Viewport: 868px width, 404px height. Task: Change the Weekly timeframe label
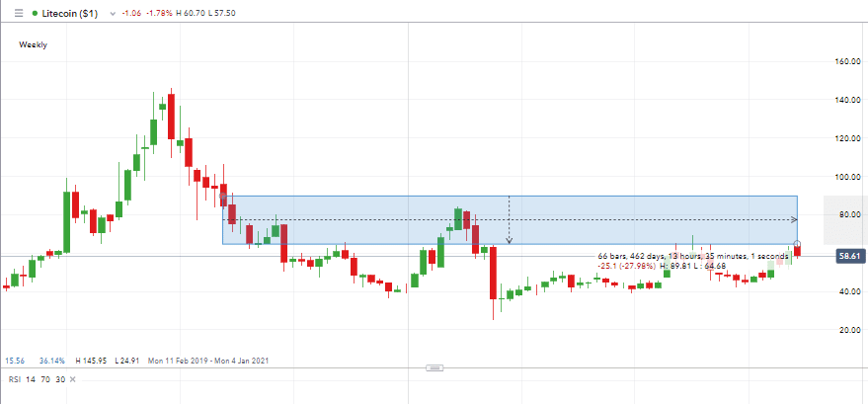tap(34, 44)
